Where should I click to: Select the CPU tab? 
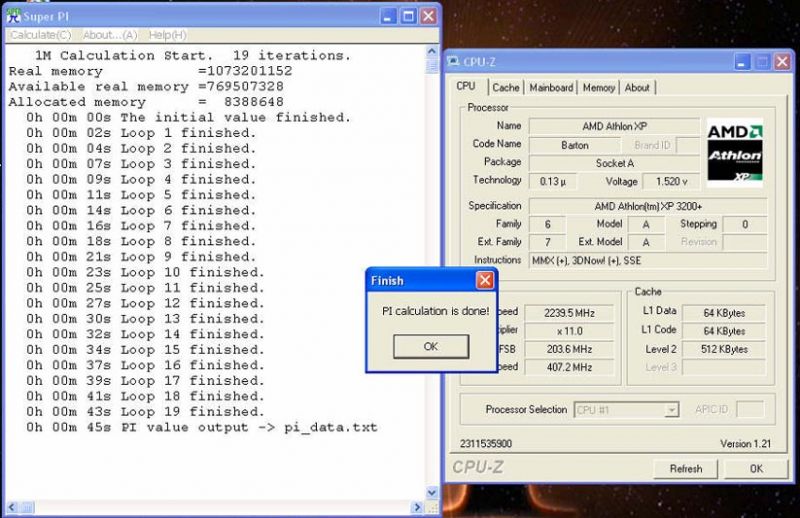pyautogui.click(x=466, y=86)
